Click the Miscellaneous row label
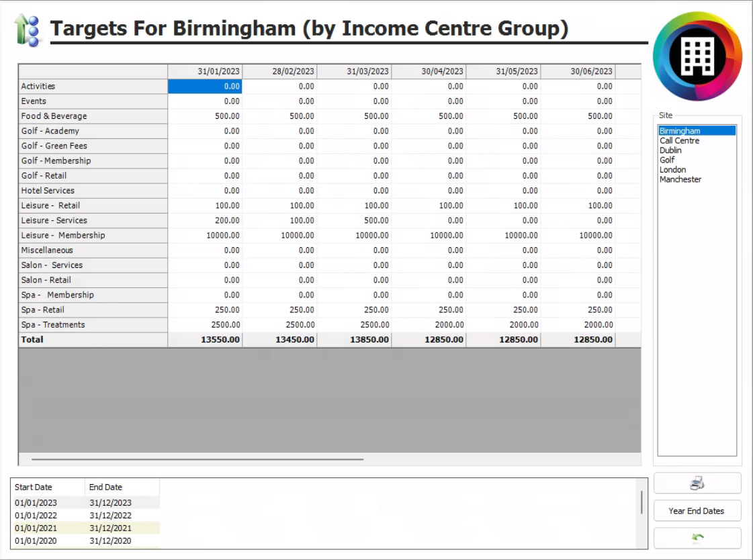 (x=93, y=250)
